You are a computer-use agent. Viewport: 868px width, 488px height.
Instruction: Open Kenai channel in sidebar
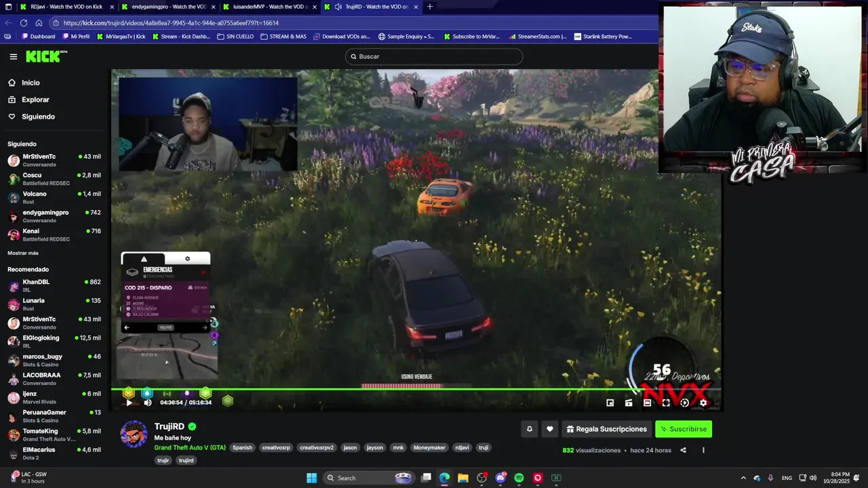[54, 235]
